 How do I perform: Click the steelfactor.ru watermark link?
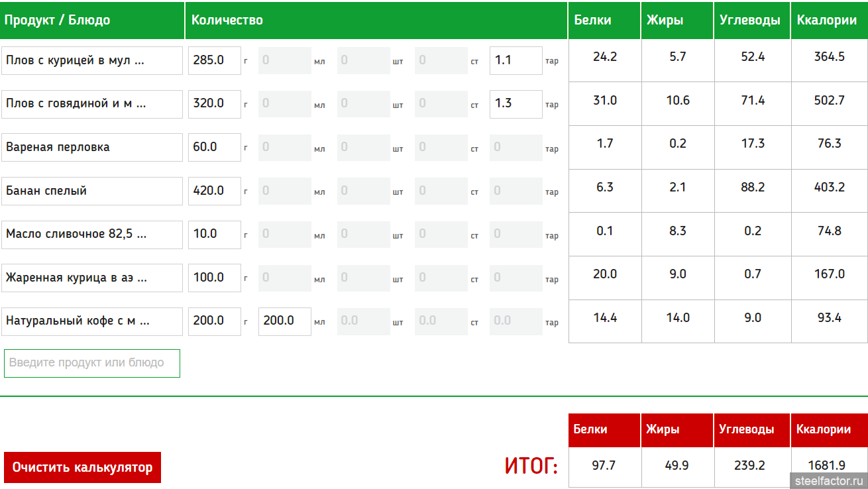828,480
